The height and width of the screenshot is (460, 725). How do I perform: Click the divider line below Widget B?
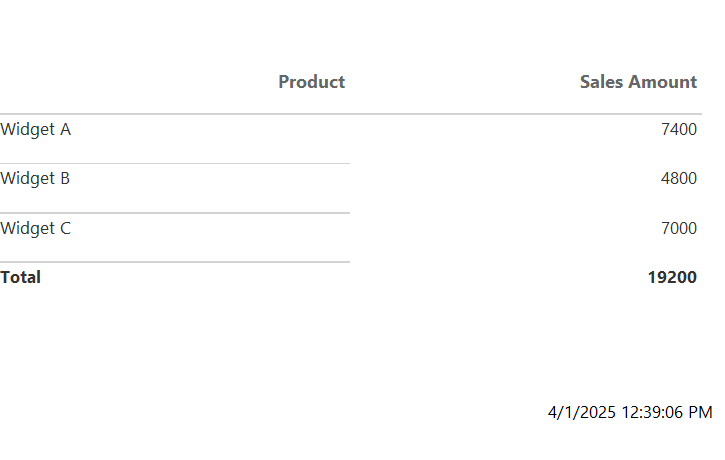[x=175, y=213]
